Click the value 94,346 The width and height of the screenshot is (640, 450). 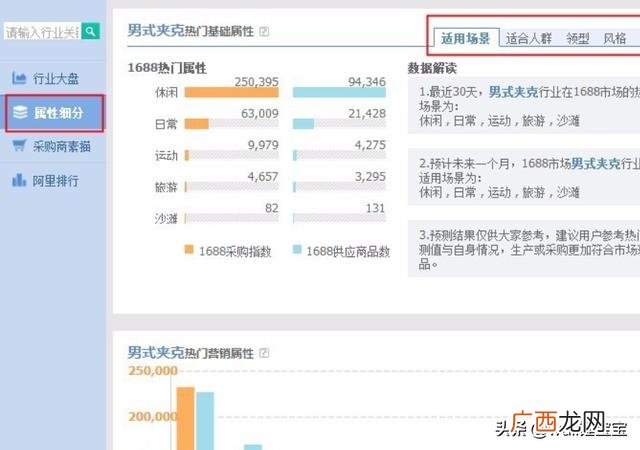click(367, 82)
